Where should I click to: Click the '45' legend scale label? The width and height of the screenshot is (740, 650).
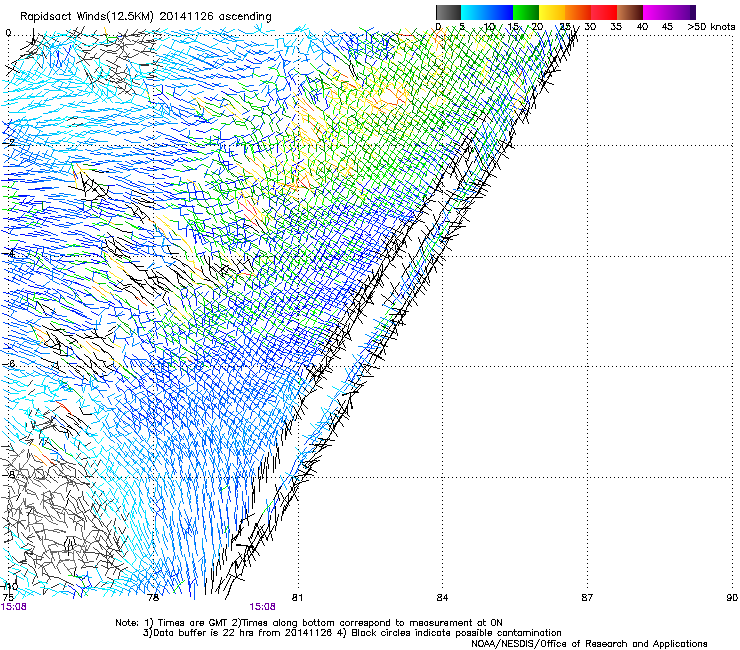(x=667, y=27)
